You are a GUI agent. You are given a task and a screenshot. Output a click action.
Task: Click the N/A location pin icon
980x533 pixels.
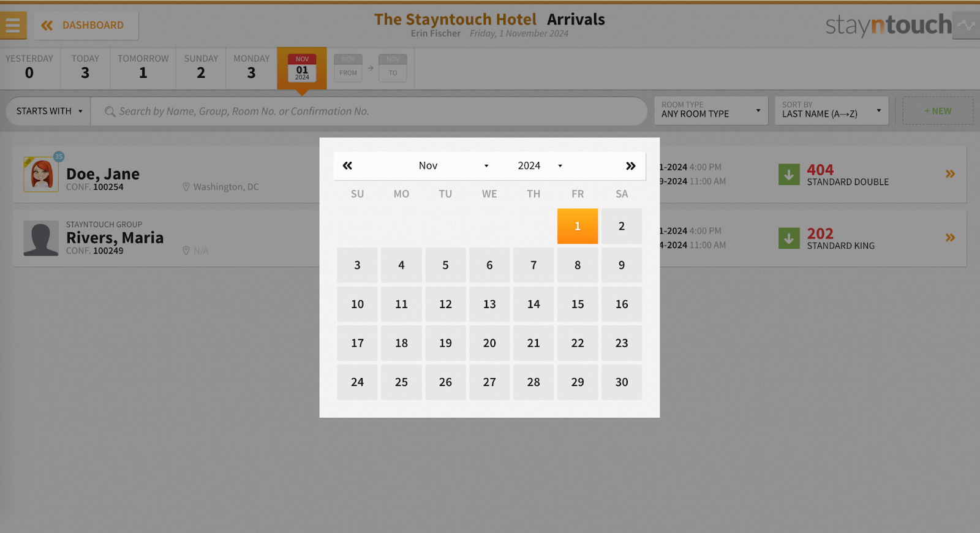click(186, 251)
